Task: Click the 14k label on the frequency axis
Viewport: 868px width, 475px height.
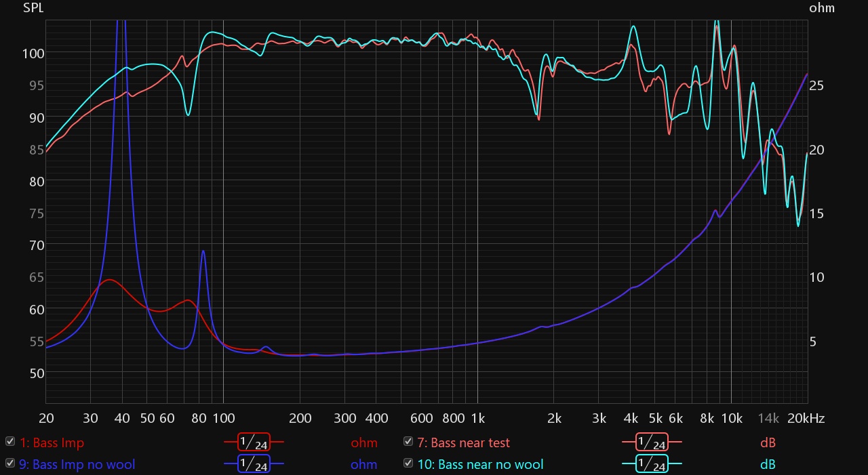Action: tap(768, 419)
